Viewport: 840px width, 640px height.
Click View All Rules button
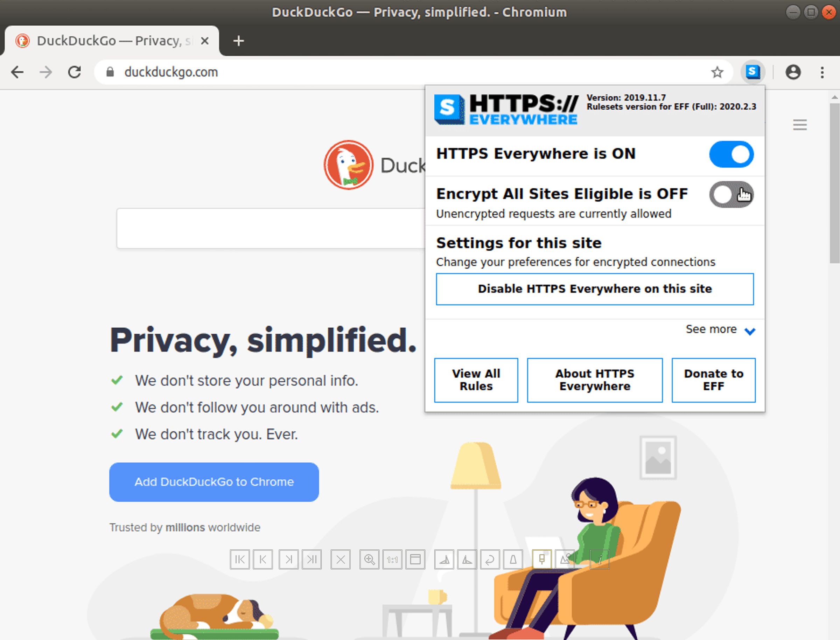tap(476, 379)
